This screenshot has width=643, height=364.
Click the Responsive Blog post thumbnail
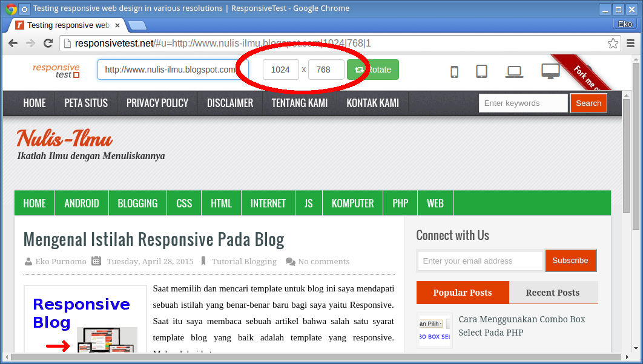[x=85, y=319]
